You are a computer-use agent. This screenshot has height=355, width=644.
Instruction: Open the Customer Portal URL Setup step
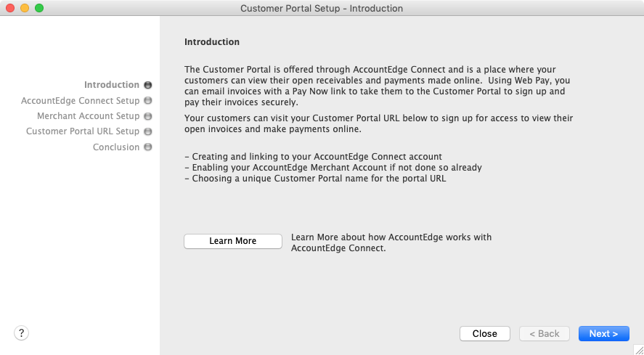pyautogui.click(x=82, y=131)
